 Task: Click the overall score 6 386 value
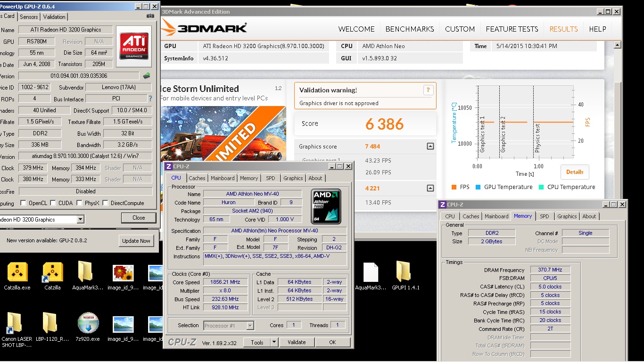(385, 124)
